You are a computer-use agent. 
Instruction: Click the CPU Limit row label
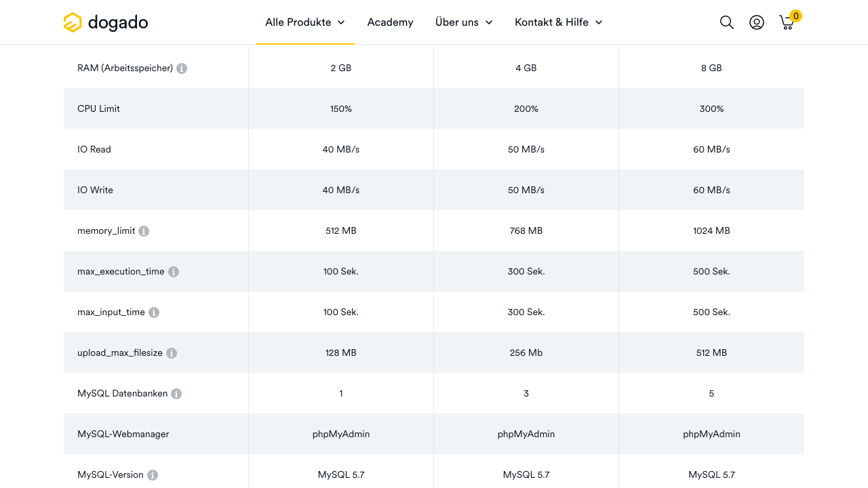(98, 108)
